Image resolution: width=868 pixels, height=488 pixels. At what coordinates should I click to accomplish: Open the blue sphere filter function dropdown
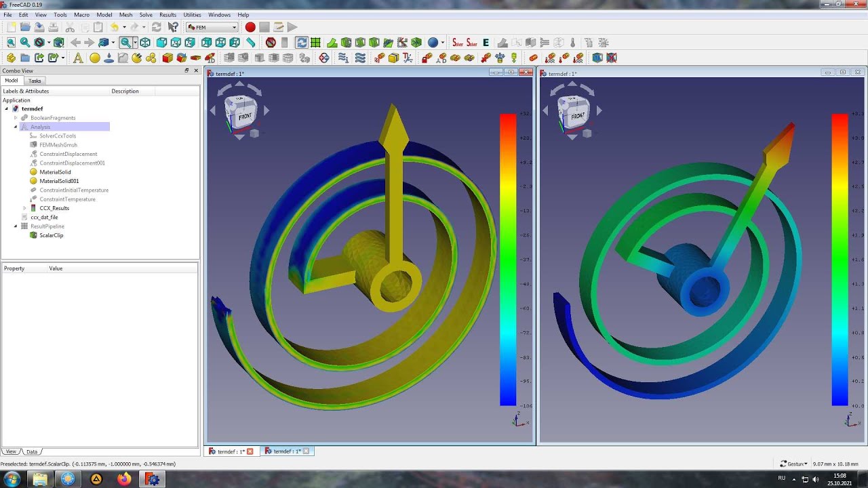coord(442,43)
